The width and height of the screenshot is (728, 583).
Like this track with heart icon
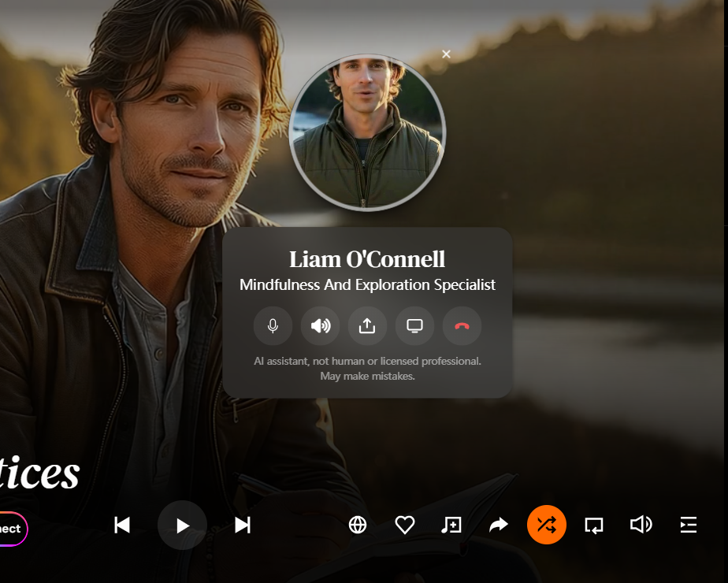click(405, 525)
